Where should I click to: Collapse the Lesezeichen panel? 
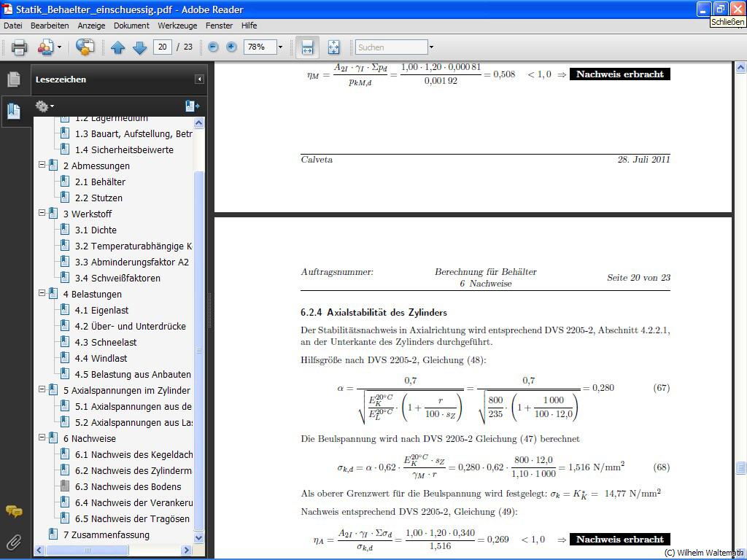[199, 79]
